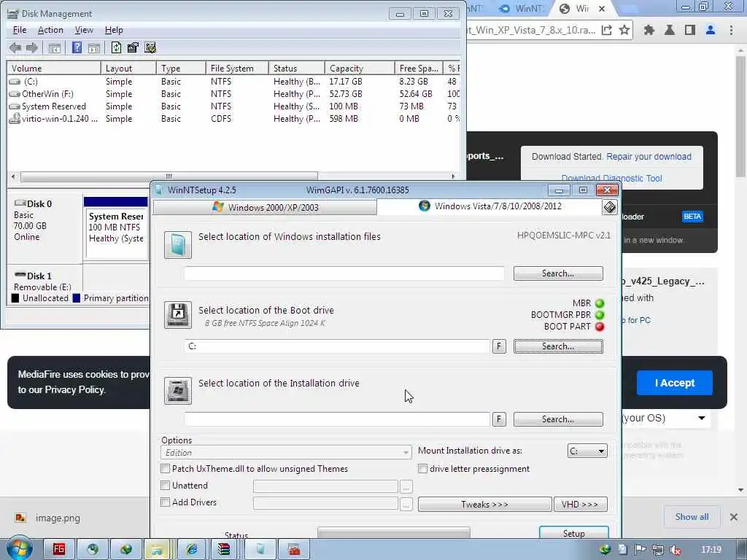Image resolution: width=747 pixels, height=560 pixels.
Task: Click the Capacity column header
Action: click(x=360, y=69)
